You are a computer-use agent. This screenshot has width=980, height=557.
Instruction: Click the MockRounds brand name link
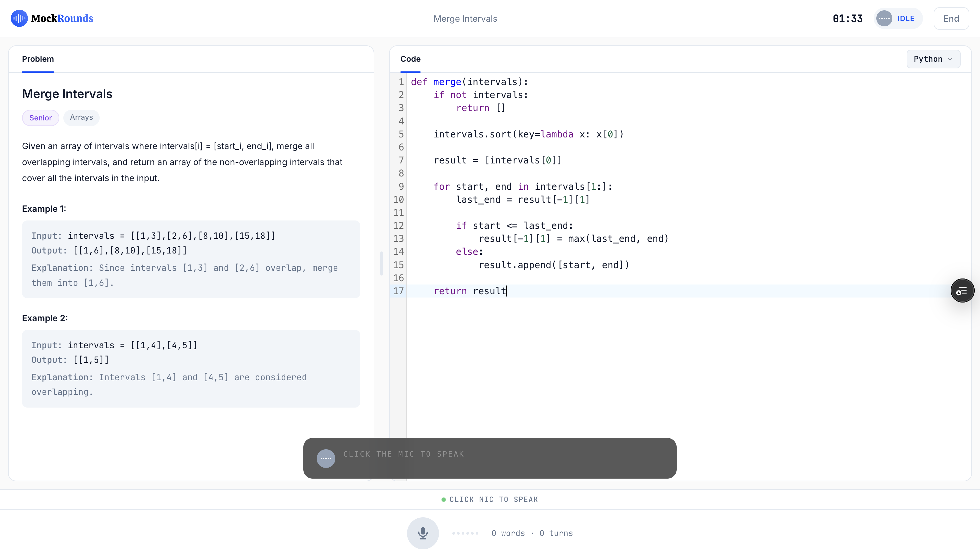(62, 18)
